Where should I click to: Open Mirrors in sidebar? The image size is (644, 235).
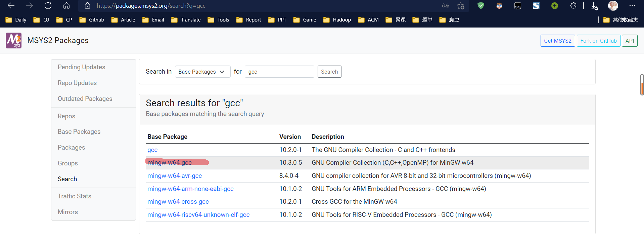[68, 212]
